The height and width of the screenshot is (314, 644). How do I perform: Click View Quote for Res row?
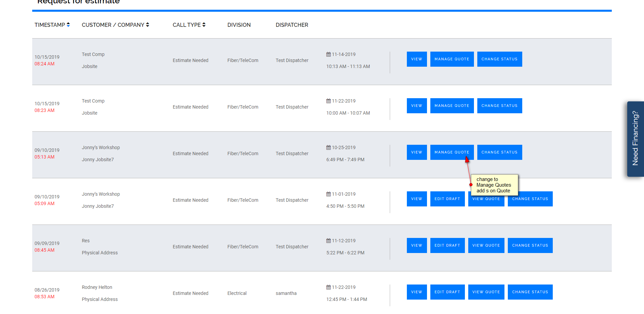click(486, 245)
